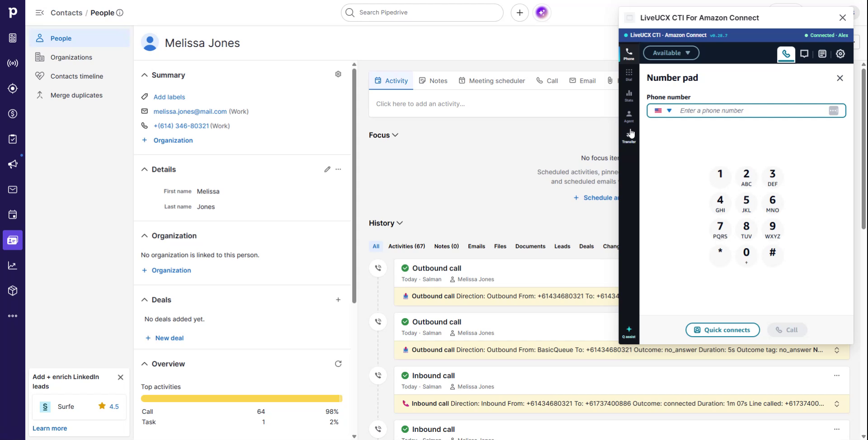Open the Agent icon in LiveUCX sidebar

click(629, 117)
